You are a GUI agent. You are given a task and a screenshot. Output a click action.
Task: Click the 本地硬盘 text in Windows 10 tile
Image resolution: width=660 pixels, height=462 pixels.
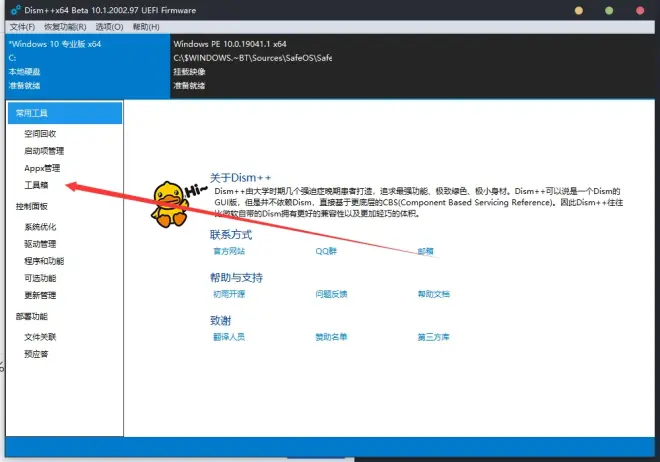[x=24, y=72]
